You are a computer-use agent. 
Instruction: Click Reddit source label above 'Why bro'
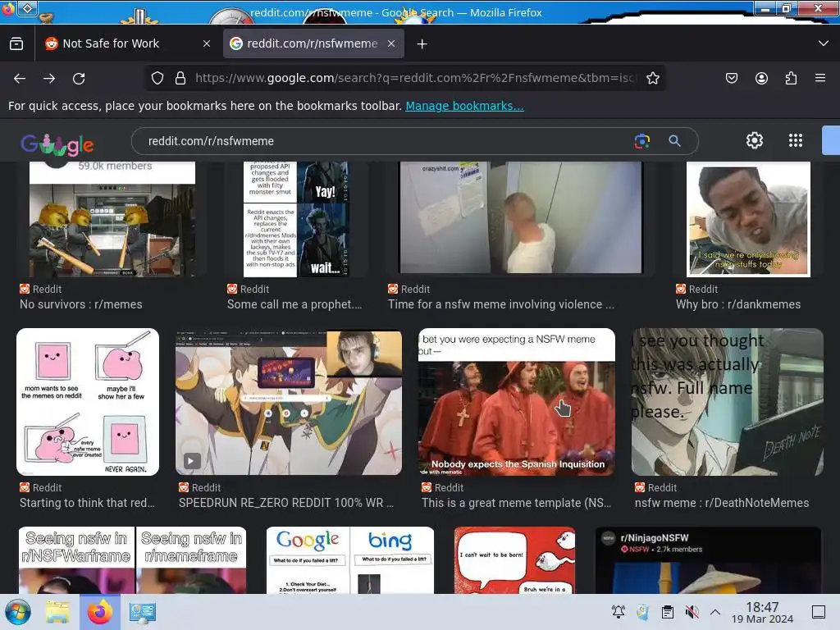696,290
